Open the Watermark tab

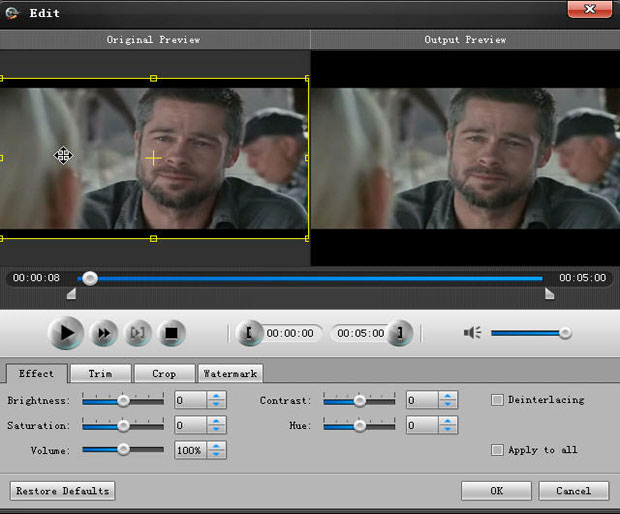click(x=230, y=373)
